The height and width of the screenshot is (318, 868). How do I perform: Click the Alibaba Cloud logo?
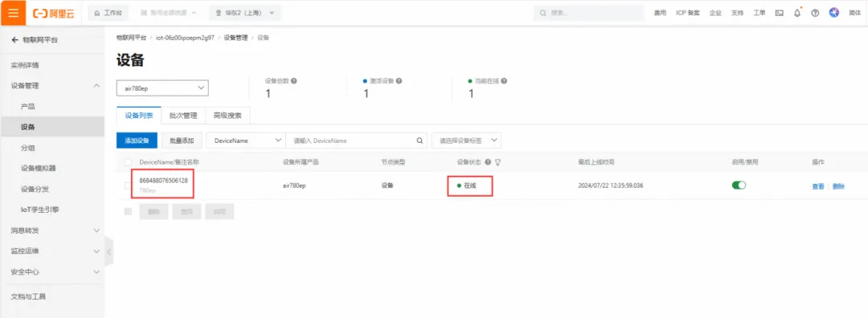(55, 13)
